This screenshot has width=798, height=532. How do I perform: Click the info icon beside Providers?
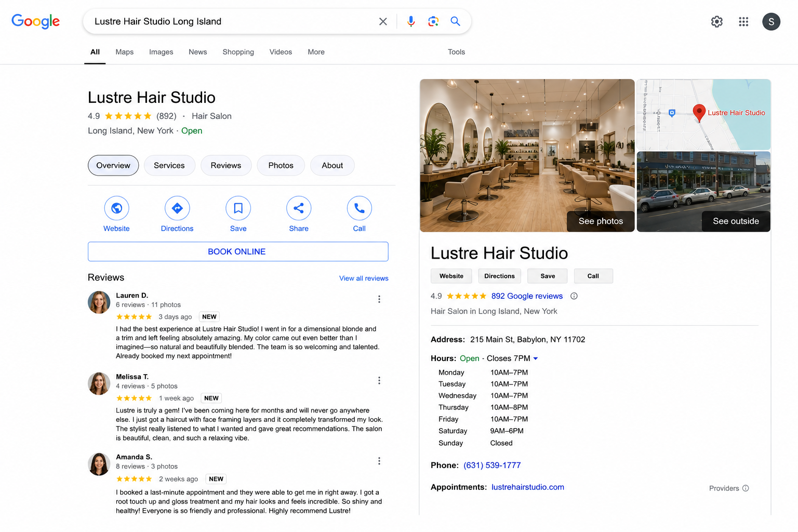pyautogui.click(x=746, y=488)
